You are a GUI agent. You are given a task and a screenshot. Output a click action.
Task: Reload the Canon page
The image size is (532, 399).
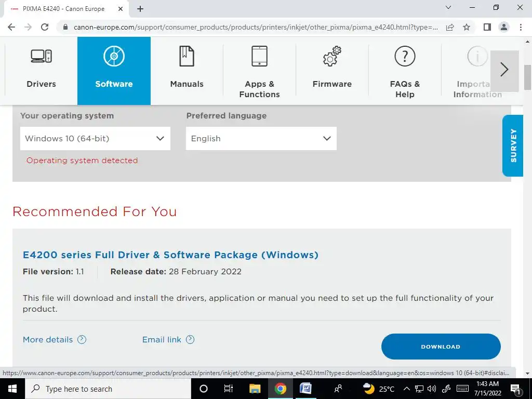pos(45,27)
